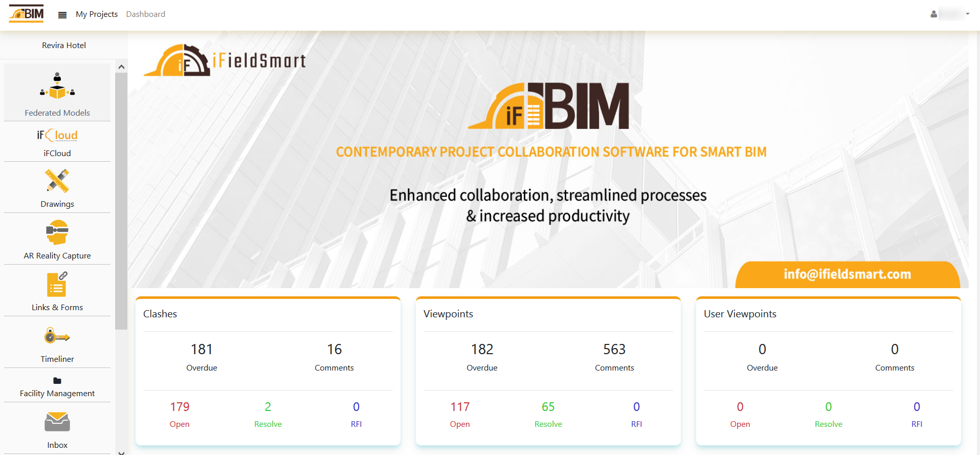Open the iFCloud logo icon
This screenshot has width=980, height=455.
tap(57, 135)
